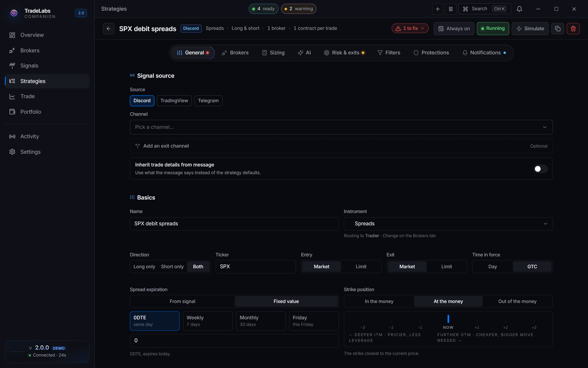Image resolution: width=588 pixels, height=368 pixels.
Task: Select the Friday this Friday preset
Action: (x=314, y=321)
